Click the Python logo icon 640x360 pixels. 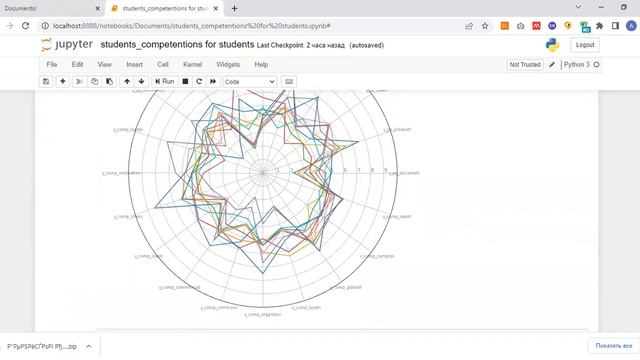(x=552, y=45)
